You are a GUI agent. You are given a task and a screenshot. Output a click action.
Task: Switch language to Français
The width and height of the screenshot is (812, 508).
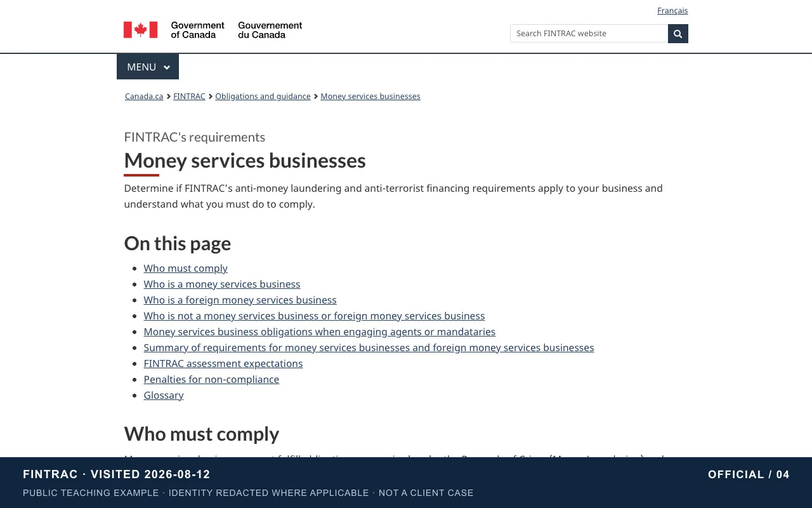click(672, 11)
